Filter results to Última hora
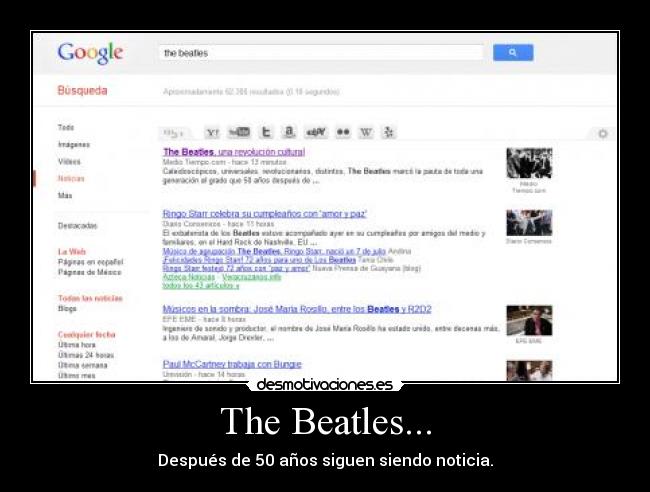This screenshot has height=492, width=650. point(77,345)
